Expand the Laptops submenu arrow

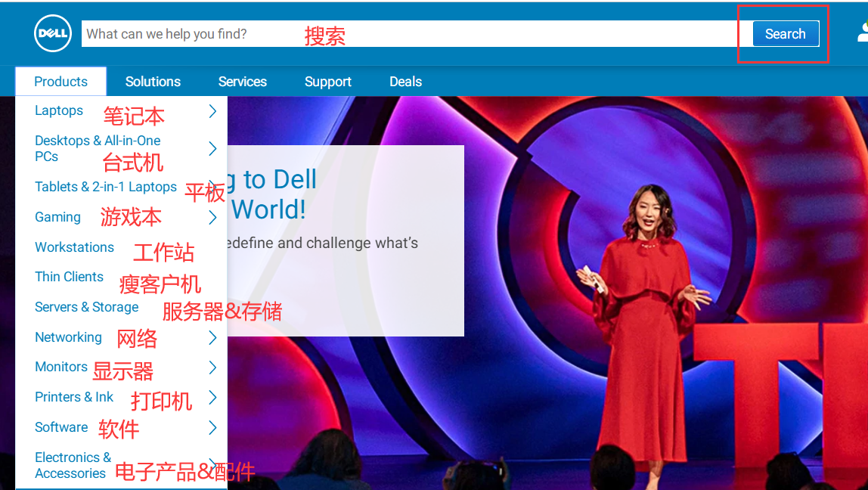[212, 111]
